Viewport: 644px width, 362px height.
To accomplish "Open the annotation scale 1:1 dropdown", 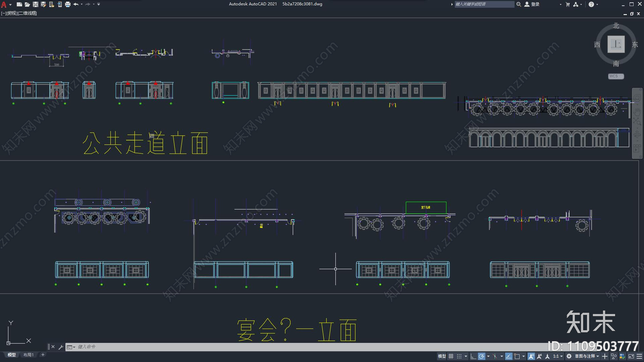I will pos(558,356).
